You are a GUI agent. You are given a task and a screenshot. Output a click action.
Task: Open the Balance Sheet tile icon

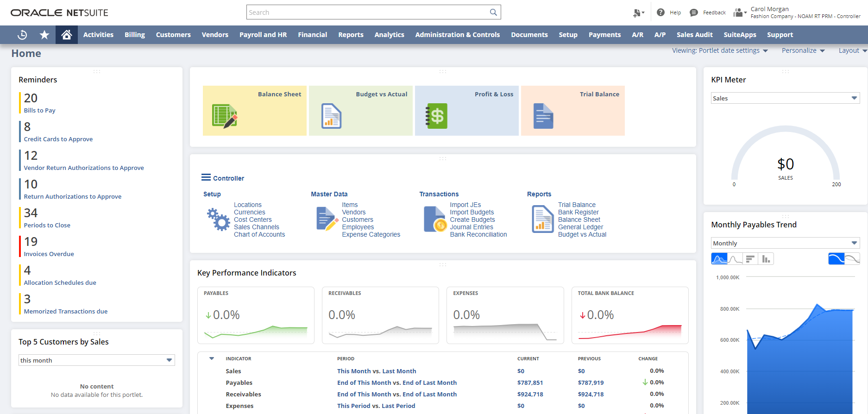pos(225,116)
